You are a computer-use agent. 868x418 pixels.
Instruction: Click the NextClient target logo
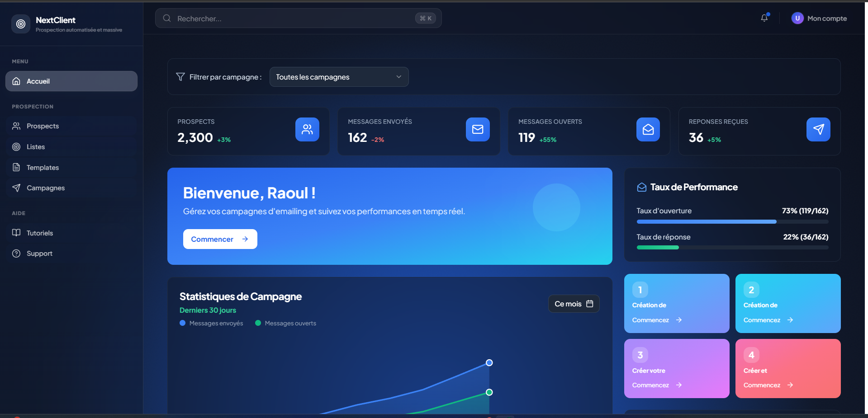coord(20,23)
